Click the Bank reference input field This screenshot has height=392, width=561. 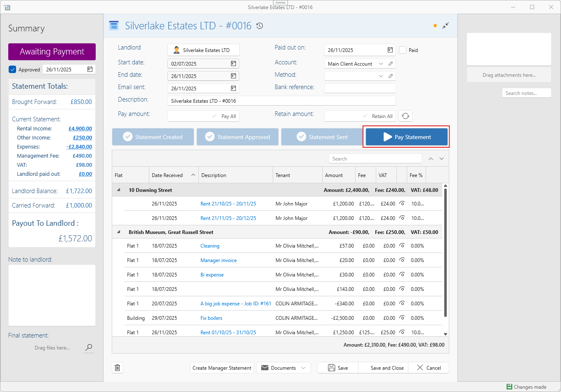(360, 88)
